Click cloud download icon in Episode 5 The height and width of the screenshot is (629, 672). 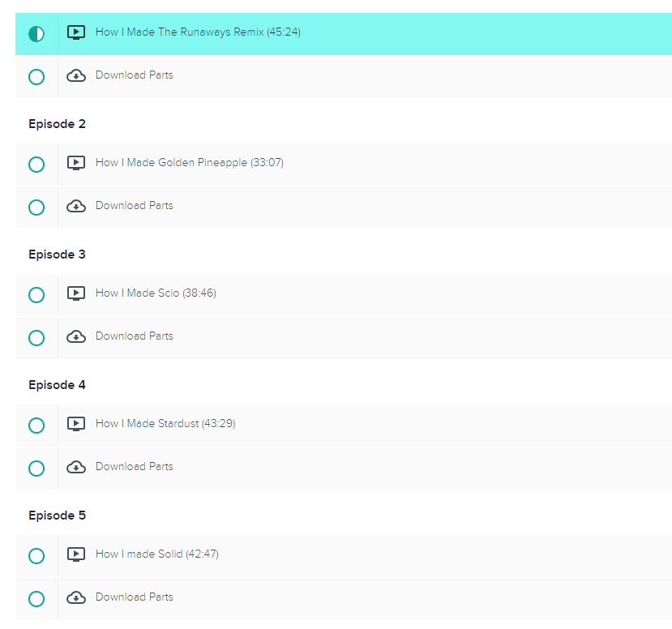76,597
